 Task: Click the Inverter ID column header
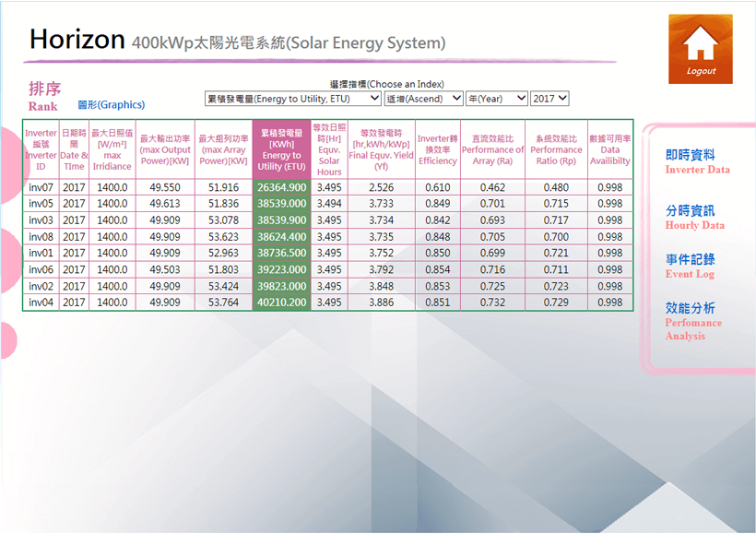coord(41,149)
